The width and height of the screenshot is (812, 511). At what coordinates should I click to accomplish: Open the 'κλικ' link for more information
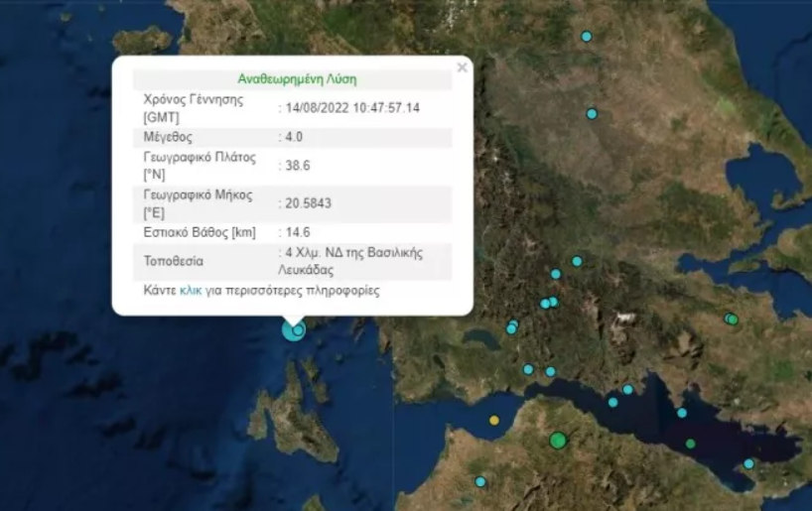pyautogui.click(x=191, y=292)
